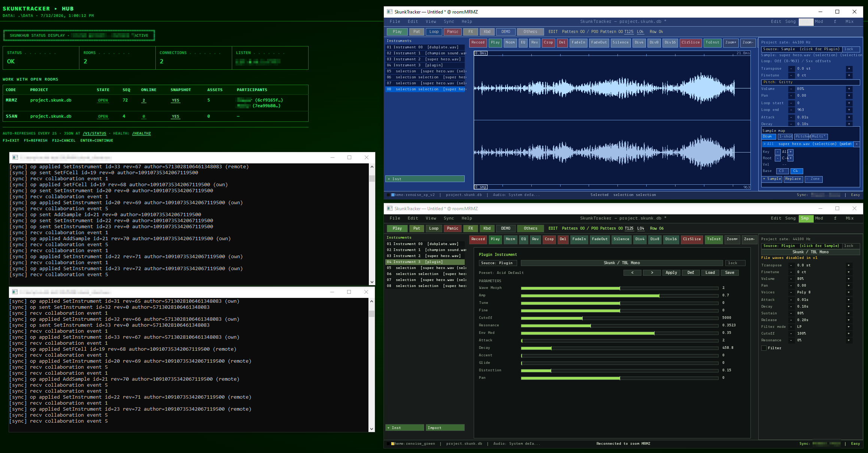Increase Sustain level in green tracker
This screenshot has width=868, height=453.
pos(849,313)
